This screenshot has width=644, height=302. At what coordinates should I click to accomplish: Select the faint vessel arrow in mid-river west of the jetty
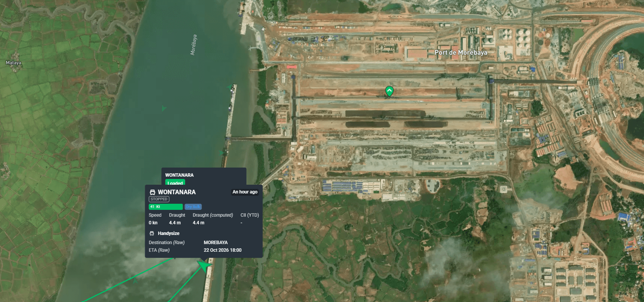164,109
